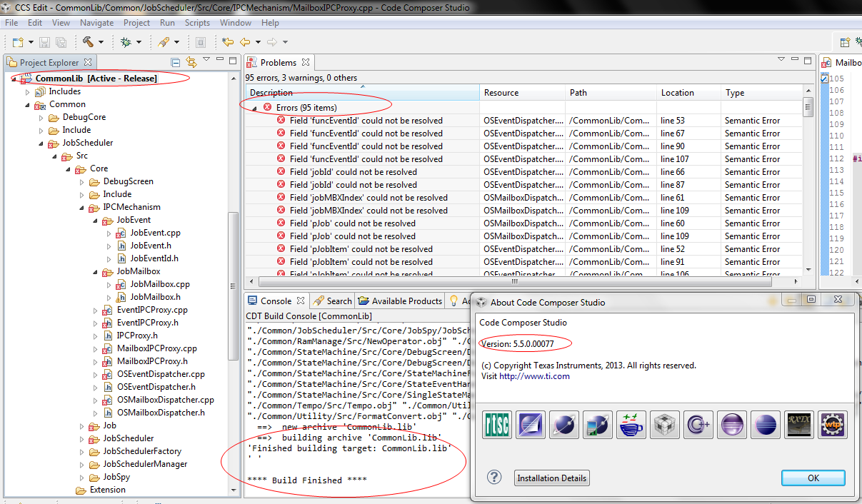The width and height of the screenshot is (862, 504).
Task: Select JobSchedulerFactory folder
Action: [142, 451]
